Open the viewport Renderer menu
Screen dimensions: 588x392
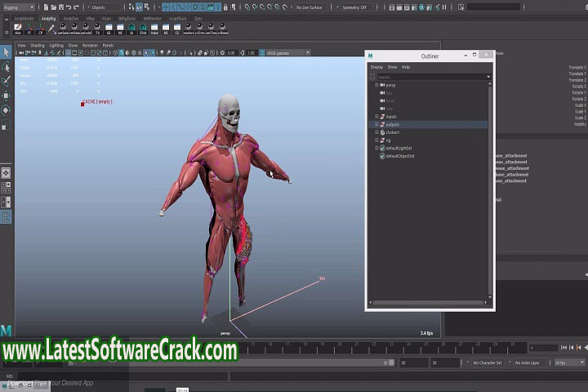pyautogui.click(x=90, y=46)
